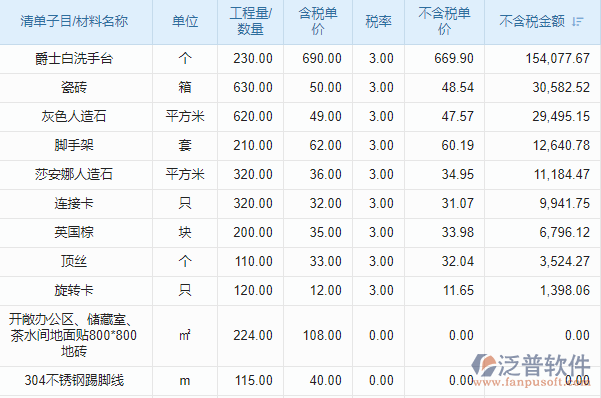The width and height of the screenshot is (601, 398).
Task: Click the taxed price 690.00
Action: coord(322,59)
